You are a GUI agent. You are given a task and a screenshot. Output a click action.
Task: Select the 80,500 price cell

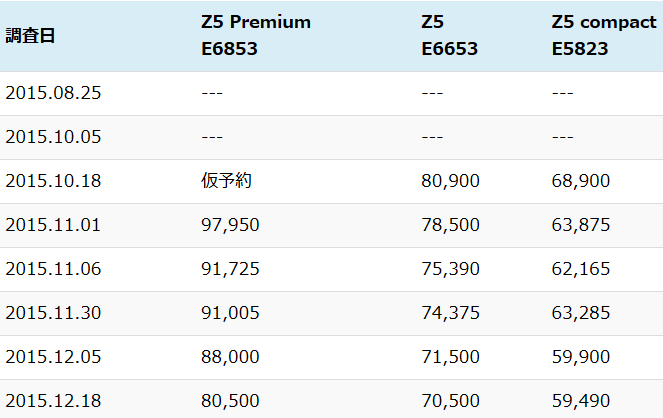click(x=230, y=401)
